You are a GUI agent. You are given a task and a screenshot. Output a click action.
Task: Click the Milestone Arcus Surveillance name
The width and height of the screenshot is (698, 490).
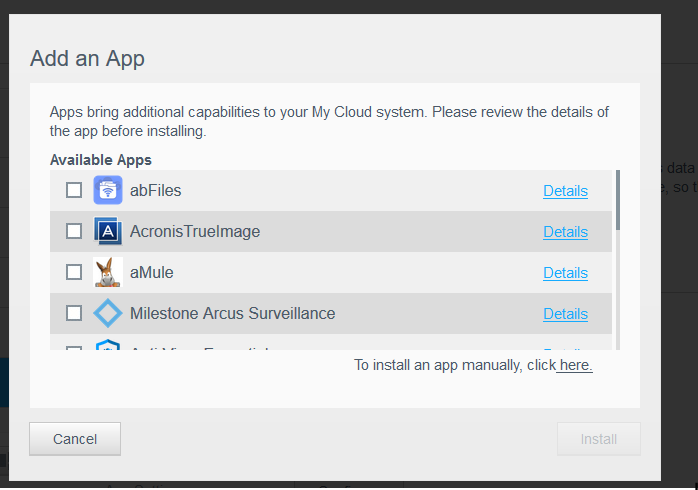pos(232,313)
